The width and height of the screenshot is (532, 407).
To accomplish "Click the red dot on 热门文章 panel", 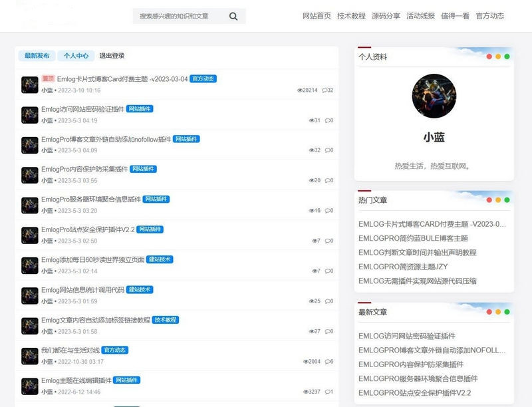I will point(489,198).
